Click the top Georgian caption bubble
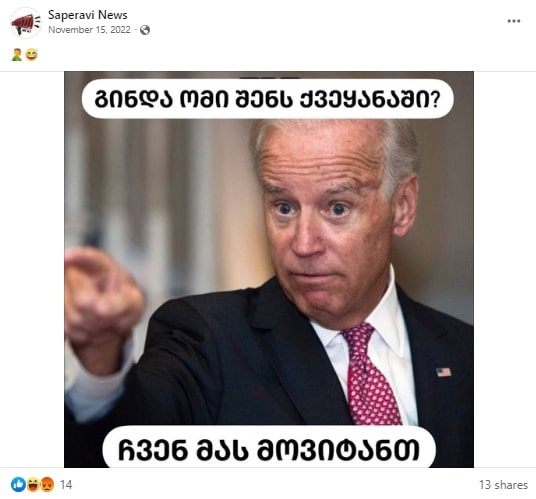536x499 pixels. coord(268,99)
